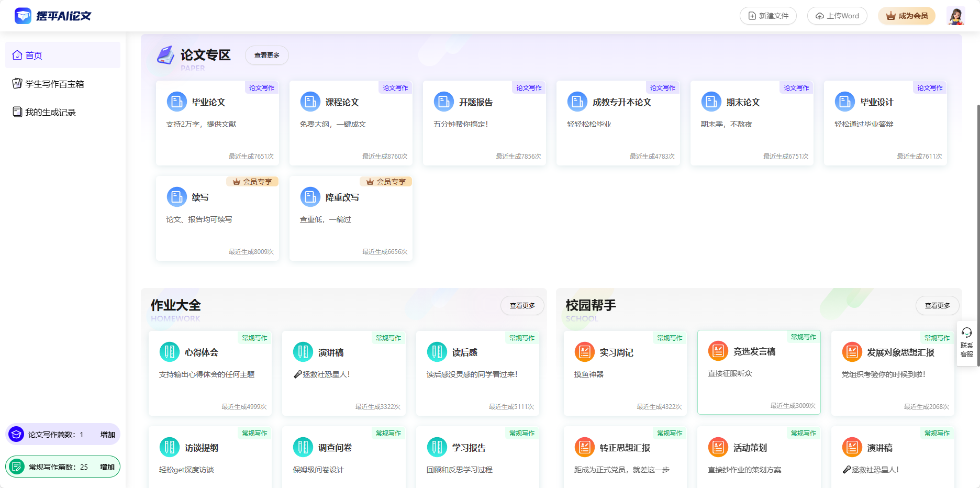This screenshot has width=980, height=488.
Task: Click the text 读后感没灵感的同学看过来！
Action: (x=472, y=374)
